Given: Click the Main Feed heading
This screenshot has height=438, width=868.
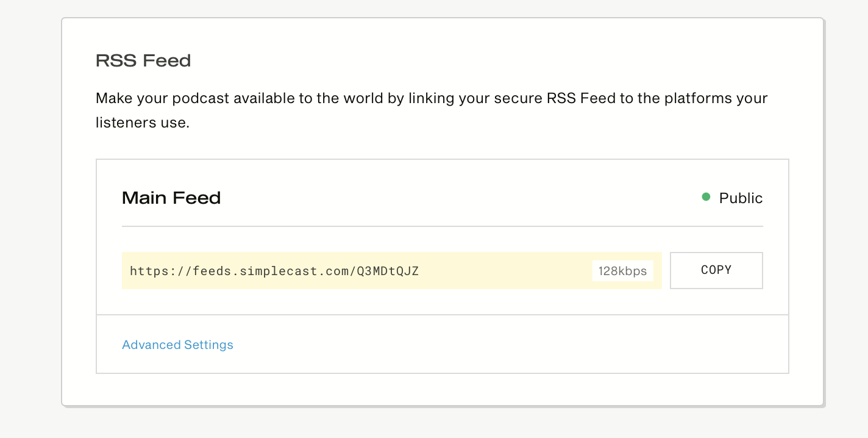Looking at the screenshot, I should point(171,198).
